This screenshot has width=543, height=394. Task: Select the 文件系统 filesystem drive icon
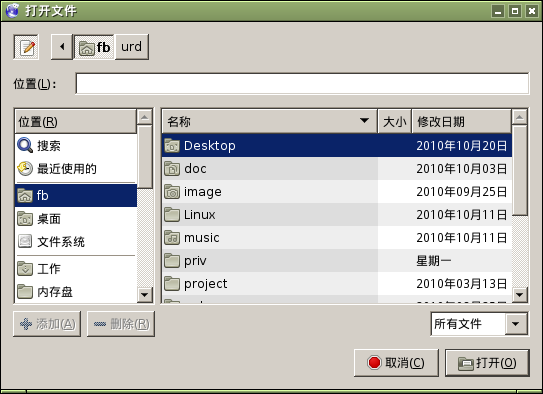(25, 242)
